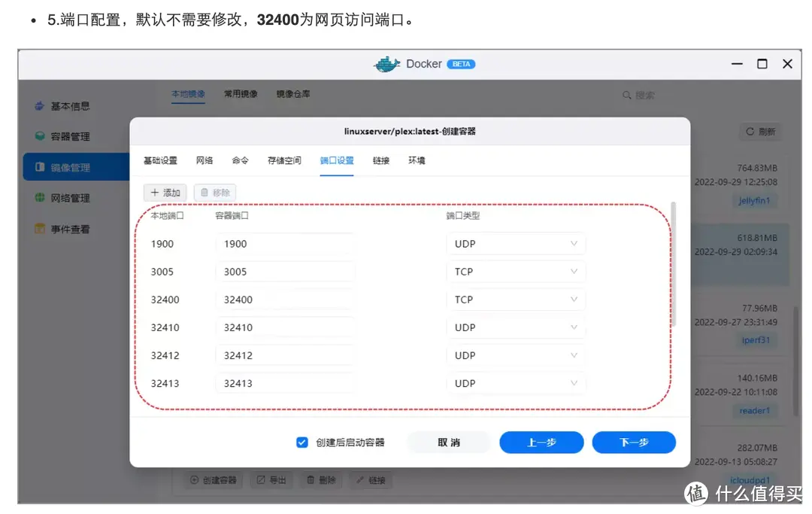Open the protocol dropdown for port 3005
Screen dimensions: 812x514
click(516, 272)
